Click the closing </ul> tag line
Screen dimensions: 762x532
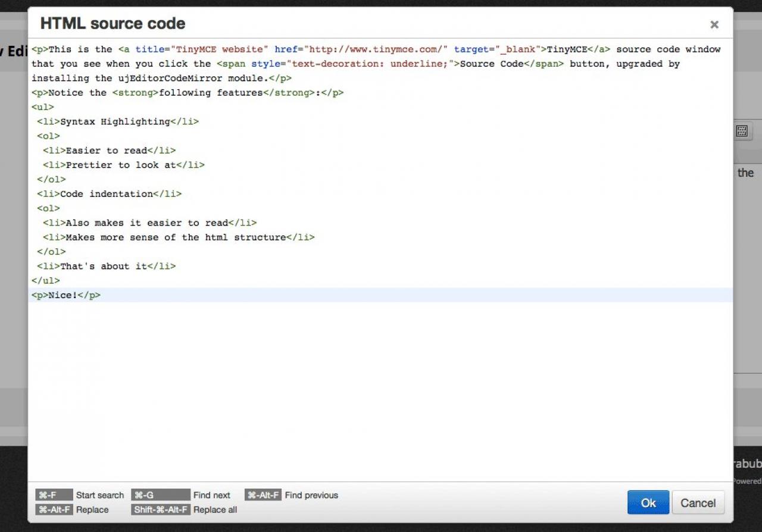pos(46,281)
